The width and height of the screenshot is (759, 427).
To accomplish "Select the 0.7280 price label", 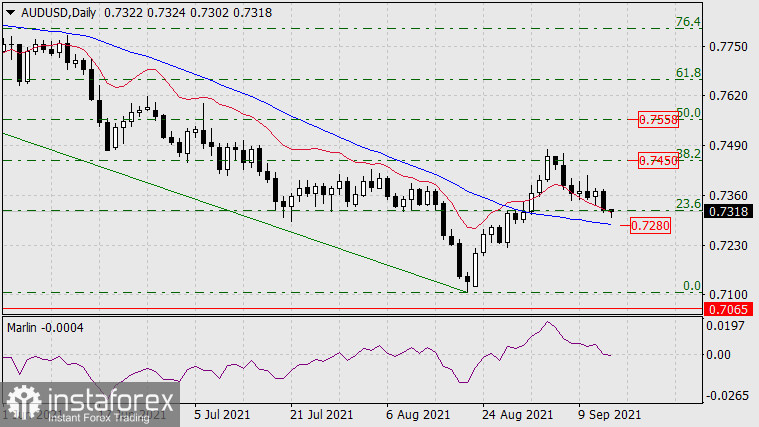I will pyautogui.click(x=651, y=226).
